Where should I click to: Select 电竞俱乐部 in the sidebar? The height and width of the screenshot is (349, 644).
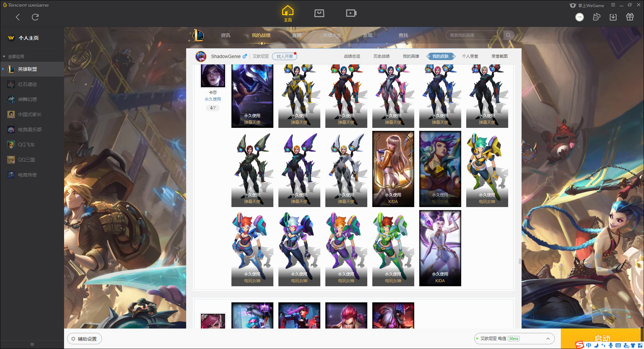(x=32, y=130)
